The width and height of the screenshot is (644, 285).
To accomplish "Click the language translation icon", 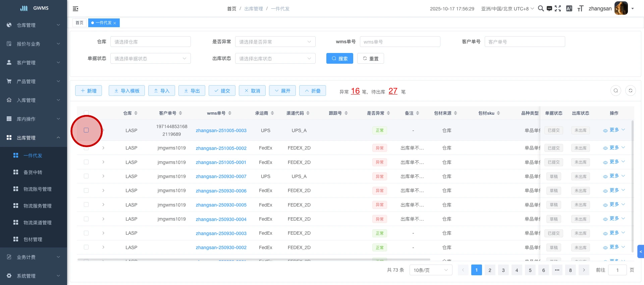I will pos(569,8).
